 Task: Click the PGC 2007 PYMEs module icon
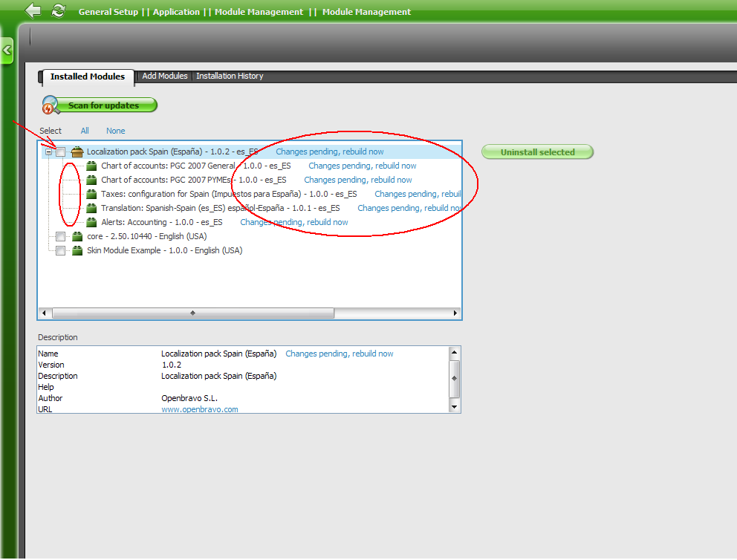point(91,180)
